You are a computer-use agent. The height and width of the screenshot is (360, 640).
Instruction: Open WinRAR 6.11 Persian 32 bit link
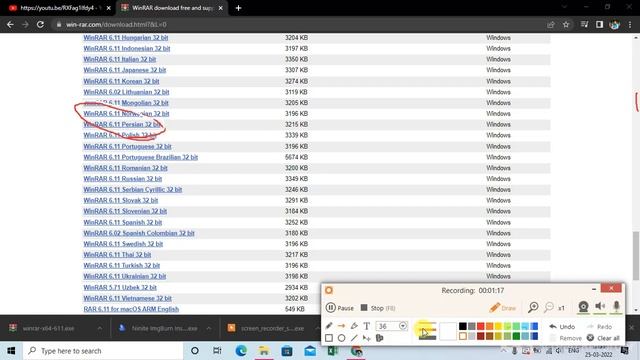[122, 124]
